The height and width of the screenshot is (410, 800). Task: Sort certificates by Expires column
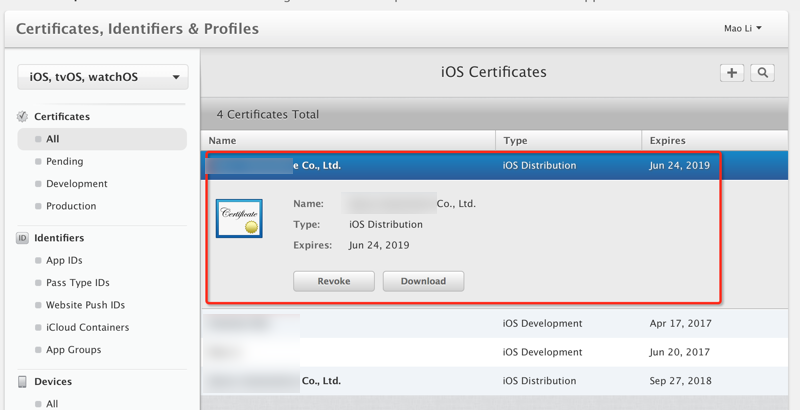click(x=668, y=141)
